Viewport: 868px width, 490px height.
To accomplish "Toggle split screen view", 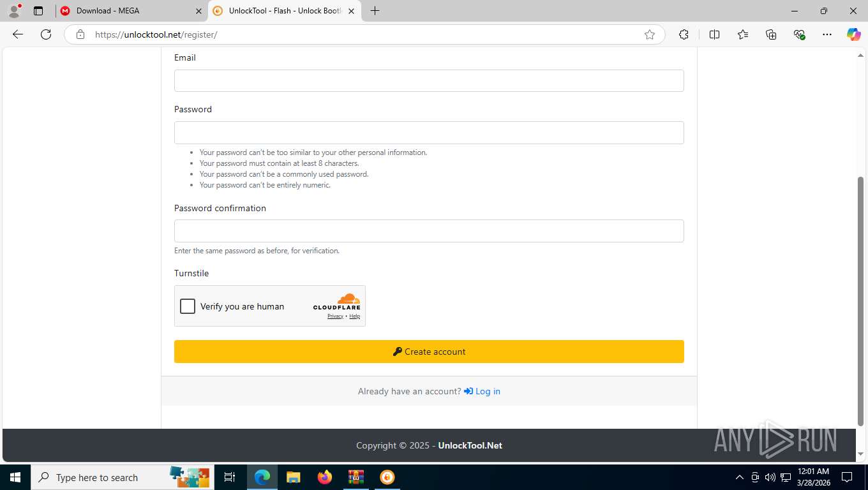I will [x=714, y=34].
